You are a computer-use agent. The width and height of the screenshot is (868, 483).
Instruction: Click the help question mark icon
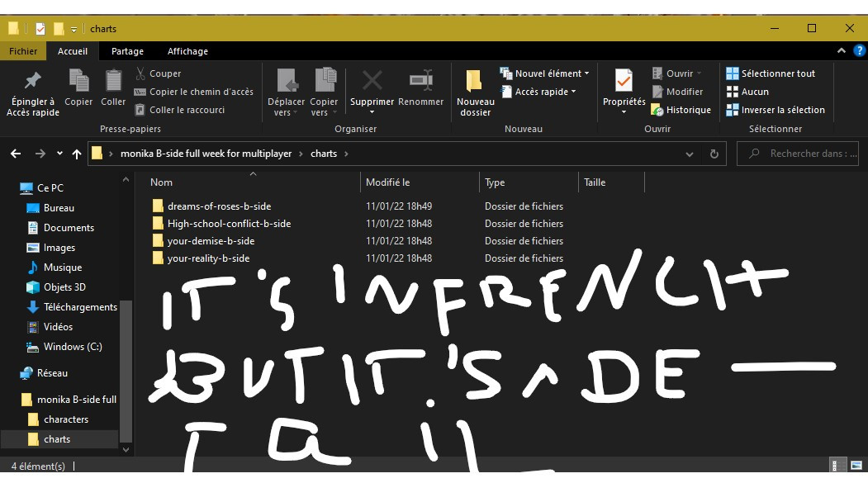click(860, 51)
